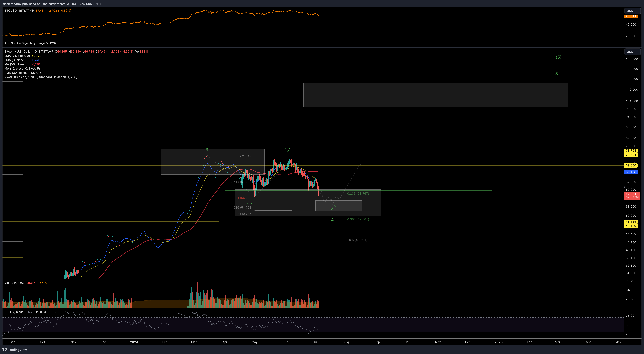The image size is (644, 354).
Task: Click the yellow '69,000' price label
Action: [631, 166]
